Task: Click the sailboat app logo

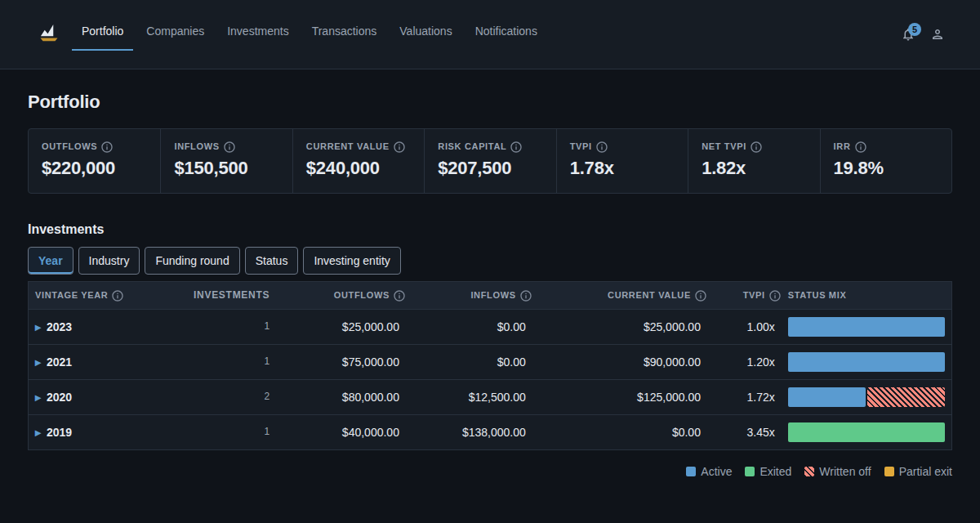Action: click(x=49, y=33)
